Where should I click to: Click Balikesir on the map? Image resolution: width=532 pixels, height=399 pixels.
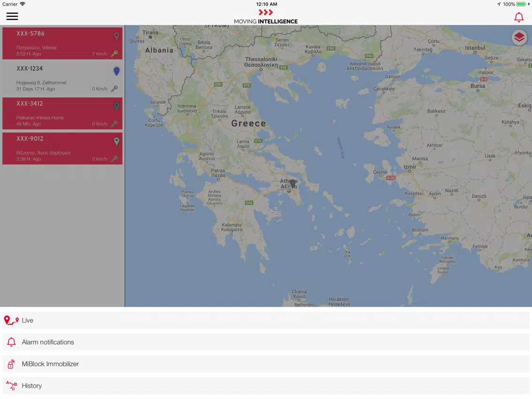pyautogui.click(x=436, y=111)
